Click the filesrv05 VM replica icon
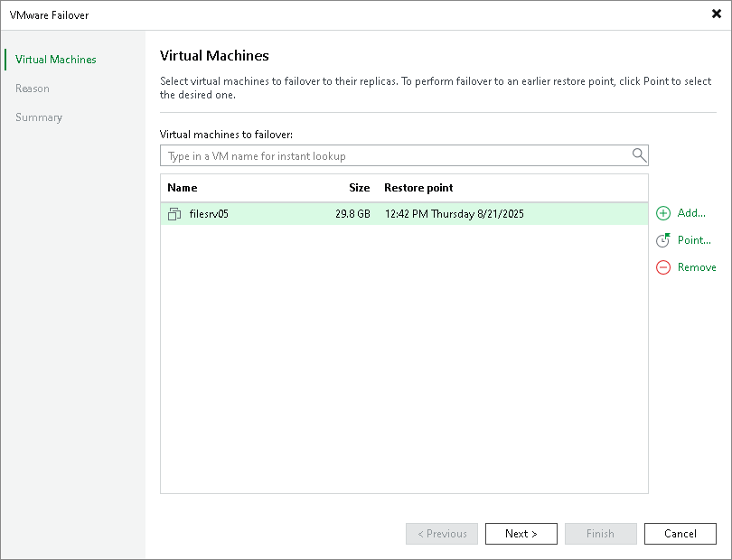This screenshot has height=560, width=732. coord(174,214)
